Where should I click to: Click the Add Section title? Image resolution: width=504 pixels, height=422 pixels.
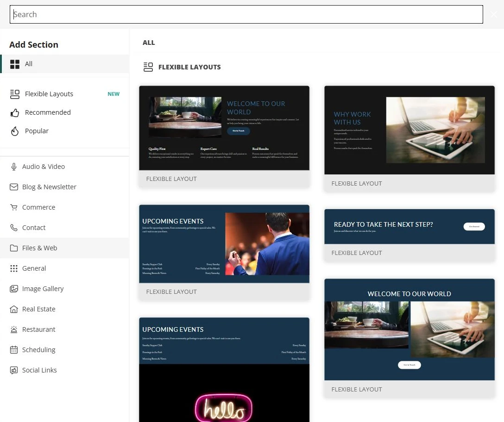34,44
